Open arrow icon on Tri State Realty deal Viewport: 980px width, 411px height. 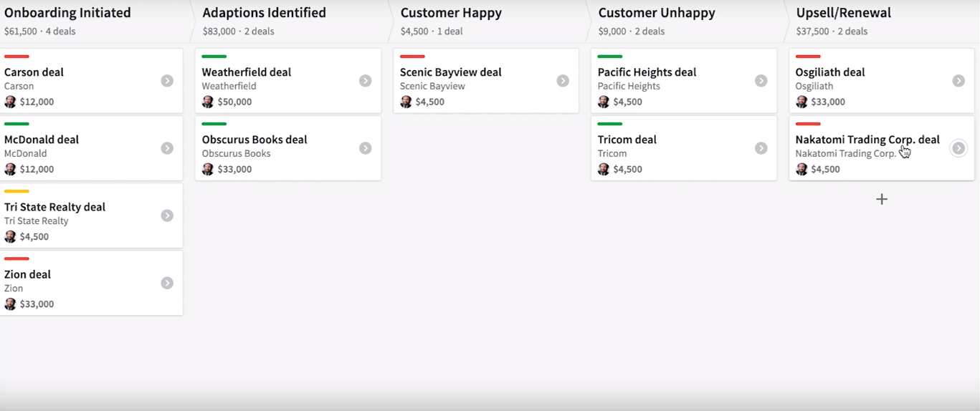pyautogui.click(x=167, y=216)
